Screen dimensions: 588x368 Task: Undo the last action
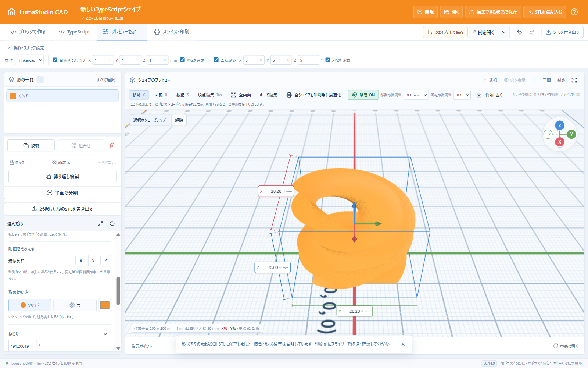click(519, 32)
